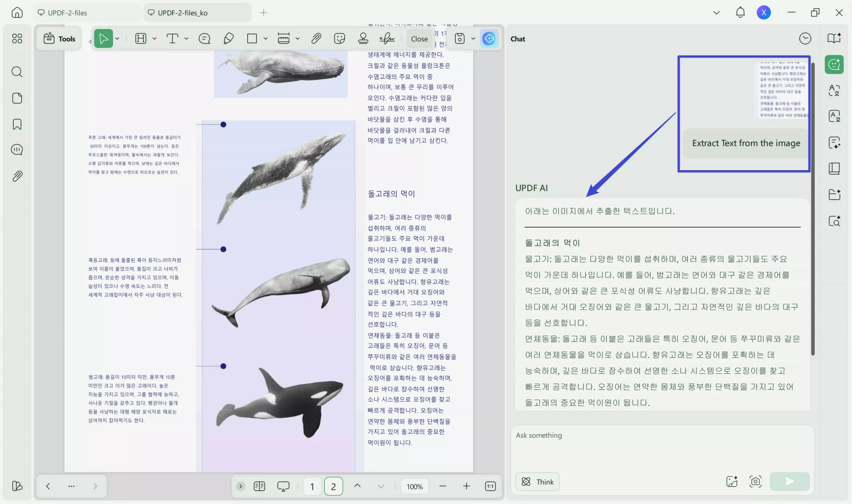Open the thumbnails grid panel
This screenshot has width=852, height=504.
pos(17,38)
